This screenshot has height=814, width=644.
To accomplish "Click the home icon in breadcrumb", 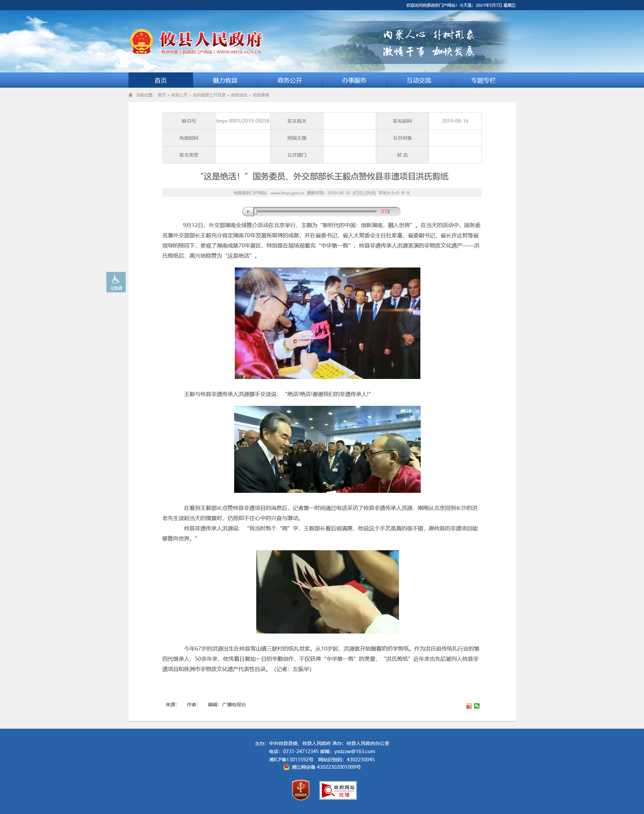I will (x=130, y=95).
